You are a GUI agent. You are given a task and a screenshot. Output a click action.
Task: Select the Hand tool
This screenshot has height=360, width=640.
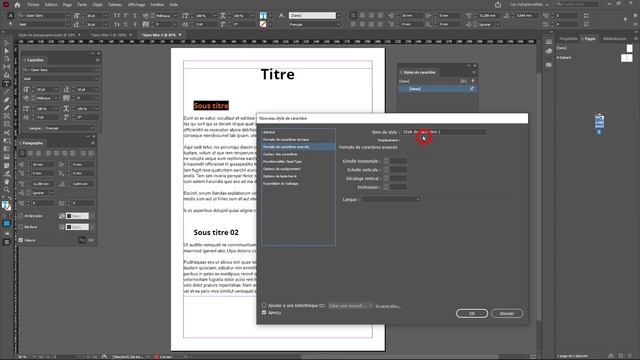click(x=7, y=182)
